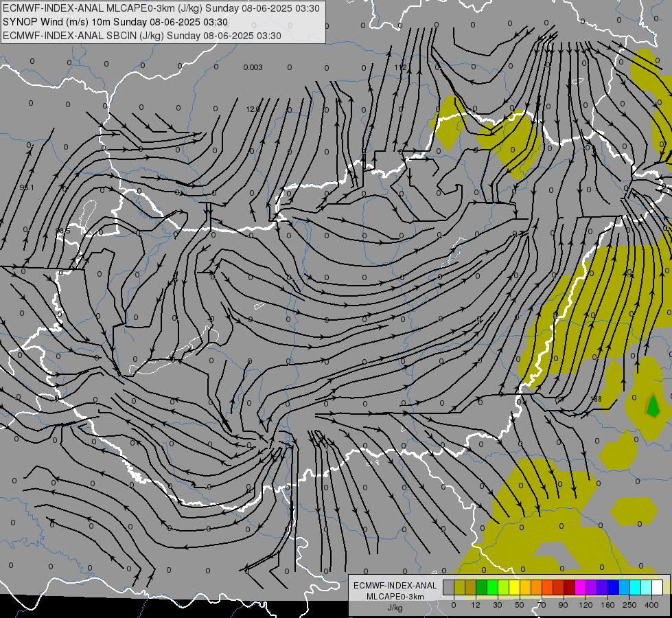This screenshot has height=618, width=672.
Task: Click the 'ECMWF-INDEX-ANAL' legend heading
Action: tap(395, 586)
